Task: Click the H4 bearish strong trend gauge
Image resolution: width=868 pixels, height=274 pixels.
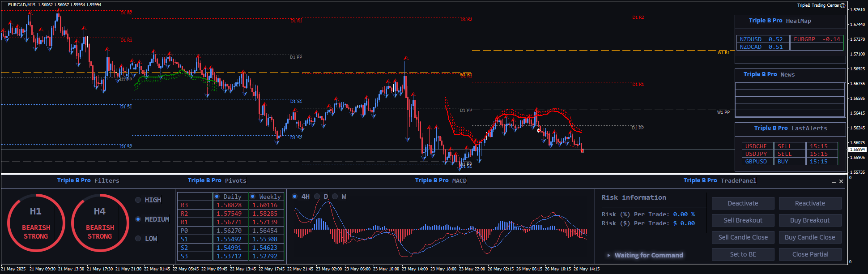Action: (x=100, y=223)
